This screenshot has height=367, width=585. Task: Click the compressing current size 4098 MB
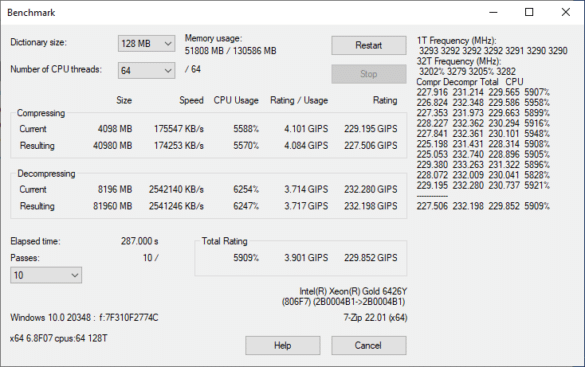[115, 129]
